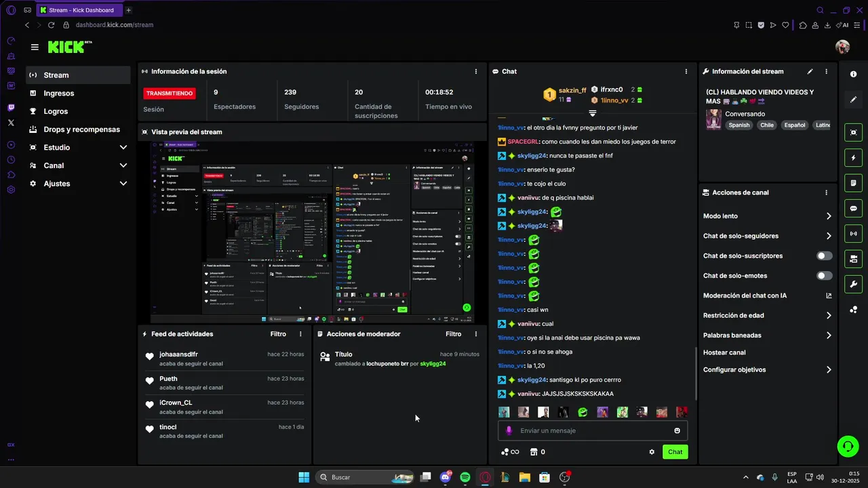Open Configurar objetivos options arrow
868x488 pixels.
pyautogui.click(x=829, y=370)
